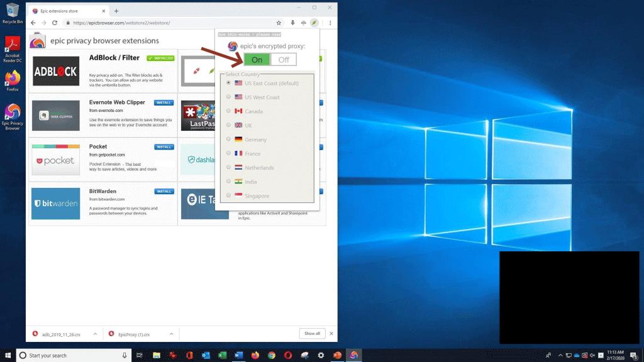Go back with the browser back arrow
The width and height of the screenshot is (644, 362).
point(33,23)
